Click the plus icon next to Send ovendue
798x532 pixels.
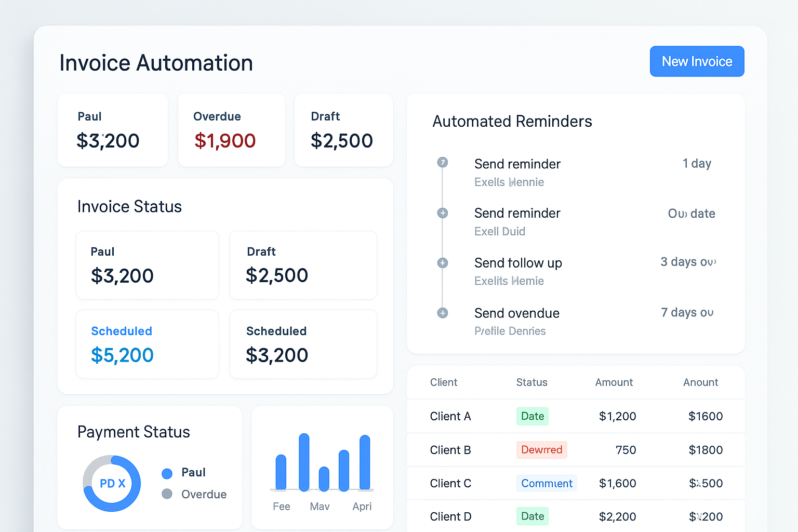tap(442, 313)
